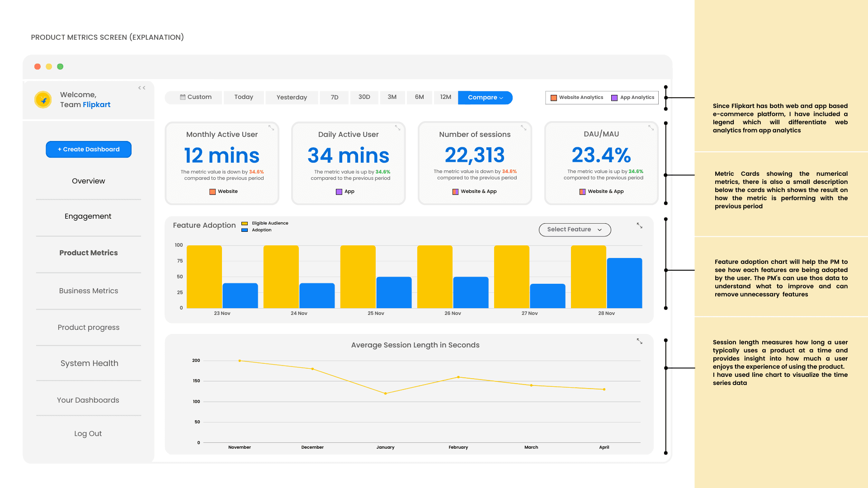Click the Website swatch under Monthly Active User

coord(212,192)
